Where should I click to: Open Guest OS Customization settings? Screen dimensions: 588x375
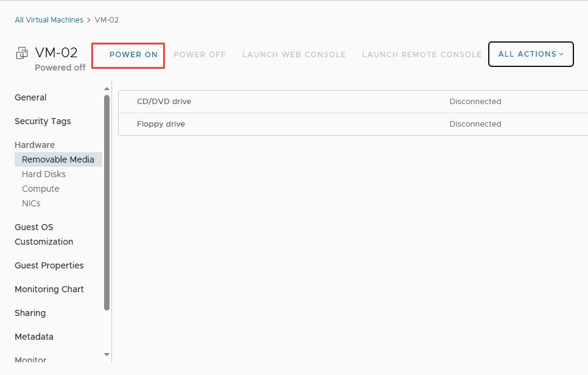tap(44, 234)
